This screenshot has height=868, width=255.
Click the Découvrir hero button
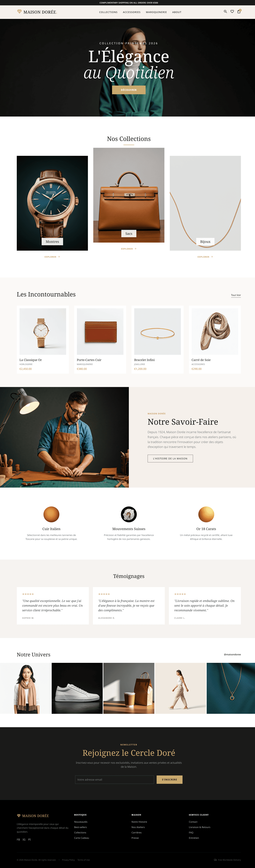[x=129, y=90]
